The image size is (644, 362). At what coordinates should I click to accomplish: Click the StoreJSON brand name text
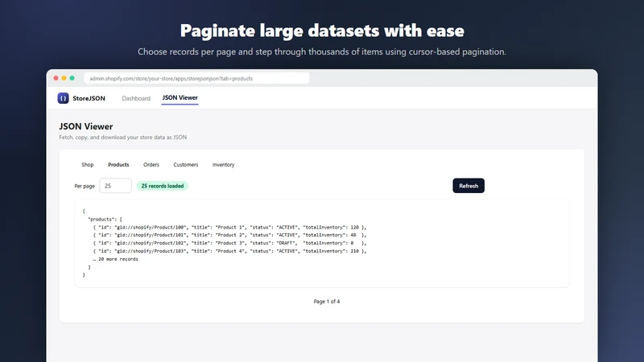89,98
